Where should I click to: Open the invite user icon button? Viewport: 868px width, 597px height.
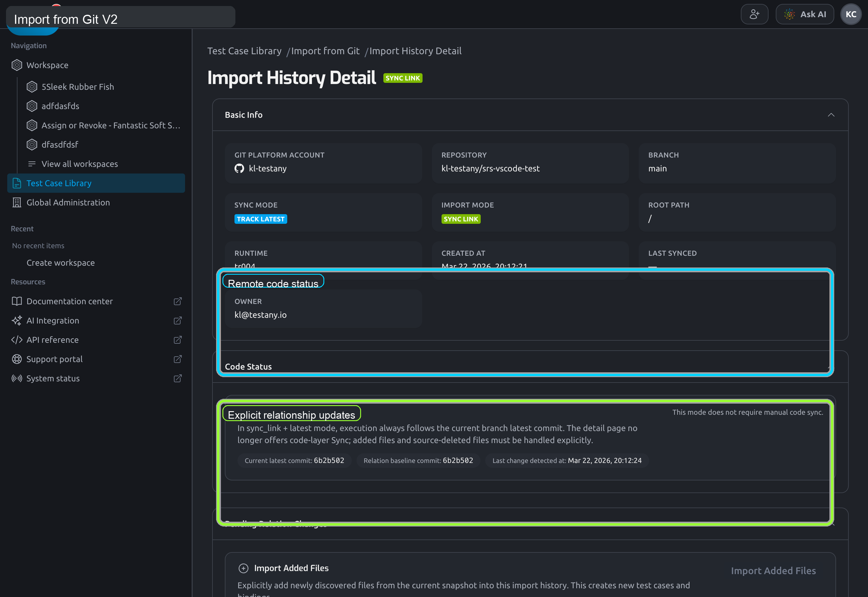pyautogui.click(x=754, y=14)
